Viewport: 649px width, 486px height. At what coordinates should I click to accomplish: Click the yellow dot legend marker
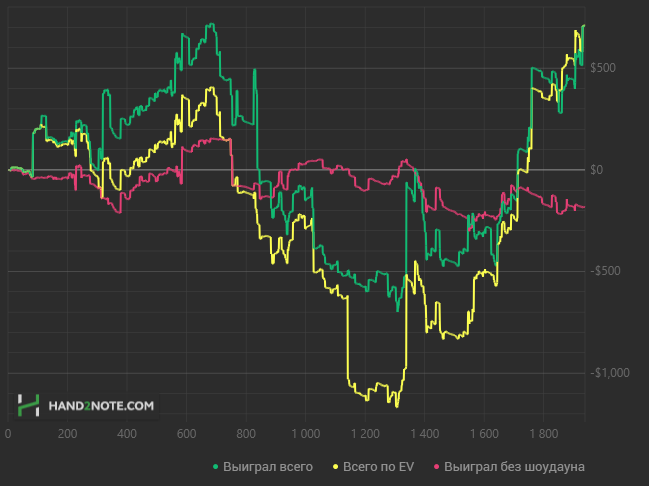tap(336, 467)
